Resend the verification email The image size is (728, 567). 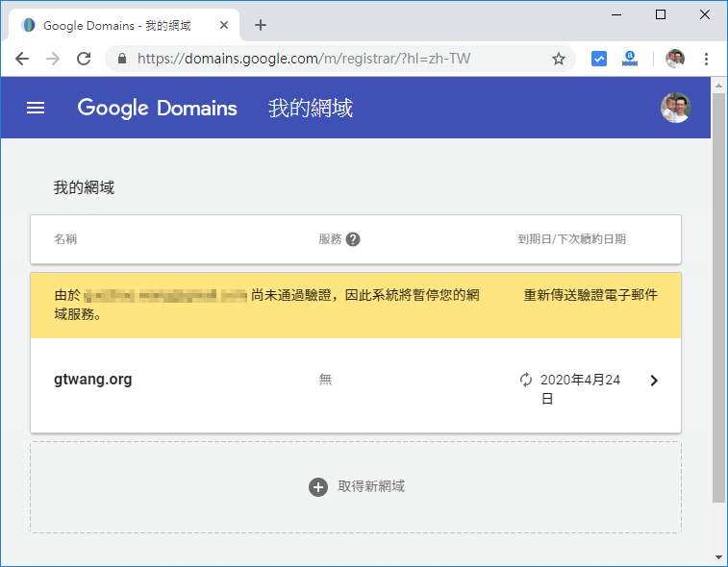coord(590,295)
